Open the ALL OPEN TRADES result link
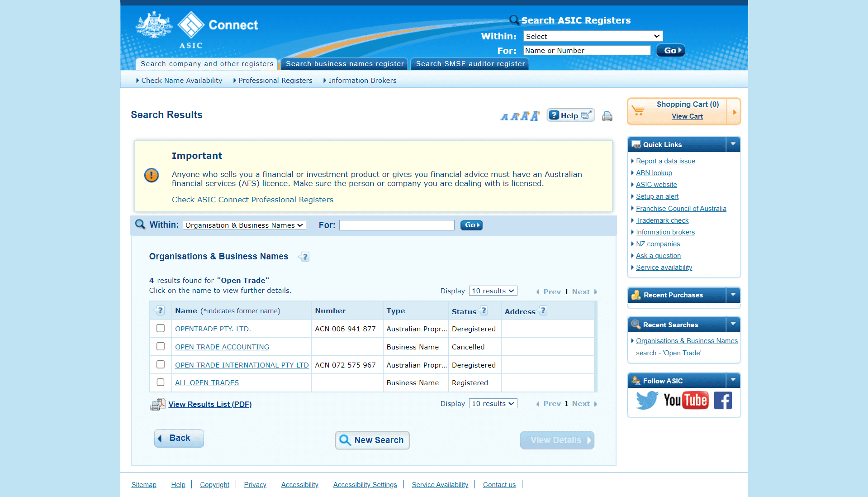Screen dimensions: 868x497 [x=207, y=382]
